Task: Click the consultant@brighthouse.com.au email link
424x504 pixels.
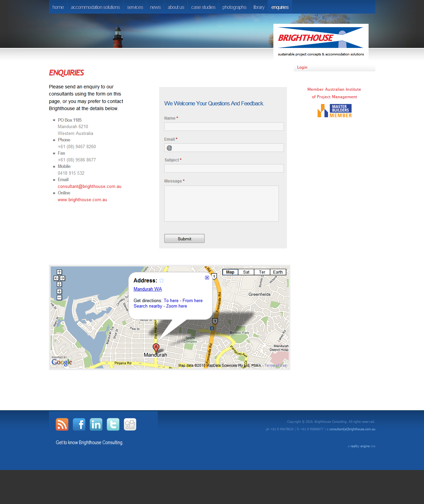Action: 89,187
